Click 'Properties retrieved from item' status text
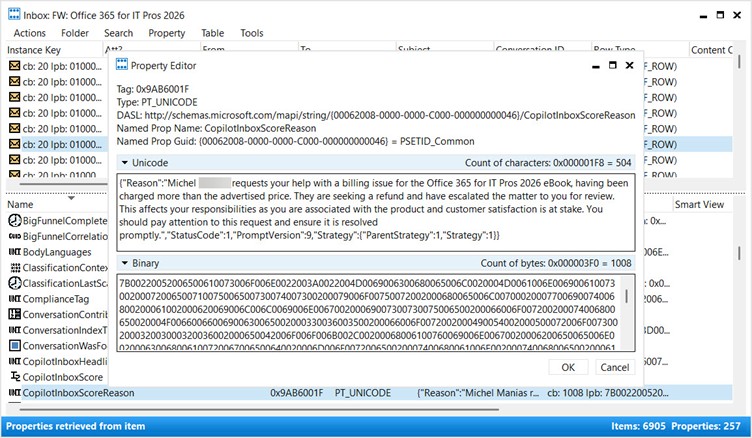This screenshot has width=752, height=438. [75, 426]
